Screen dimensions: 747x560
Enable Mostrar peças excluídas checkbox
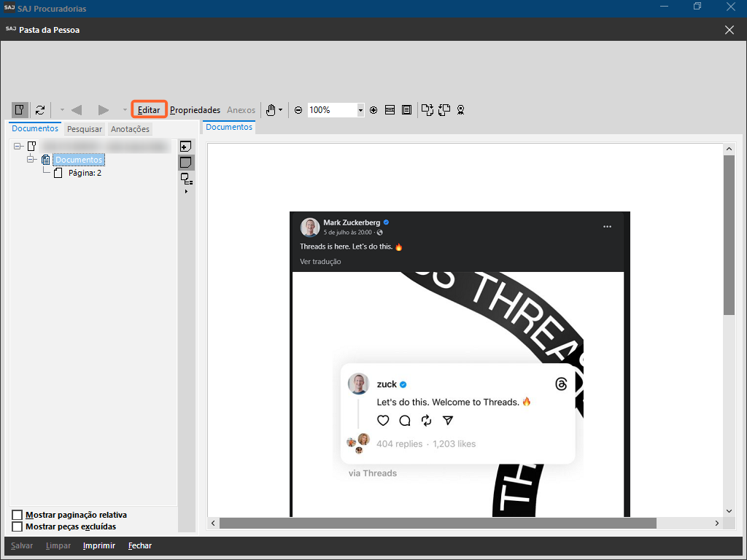[18, 526]
